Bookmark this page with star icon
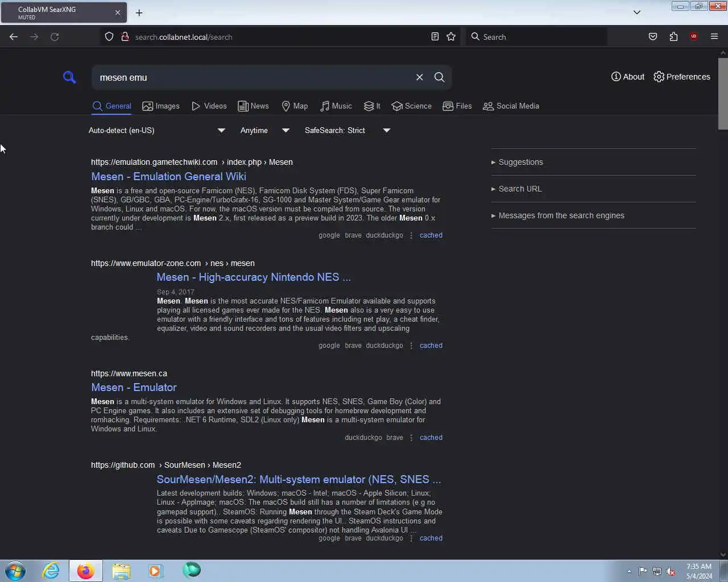This screenshot has width=728, height=582. 451,37
